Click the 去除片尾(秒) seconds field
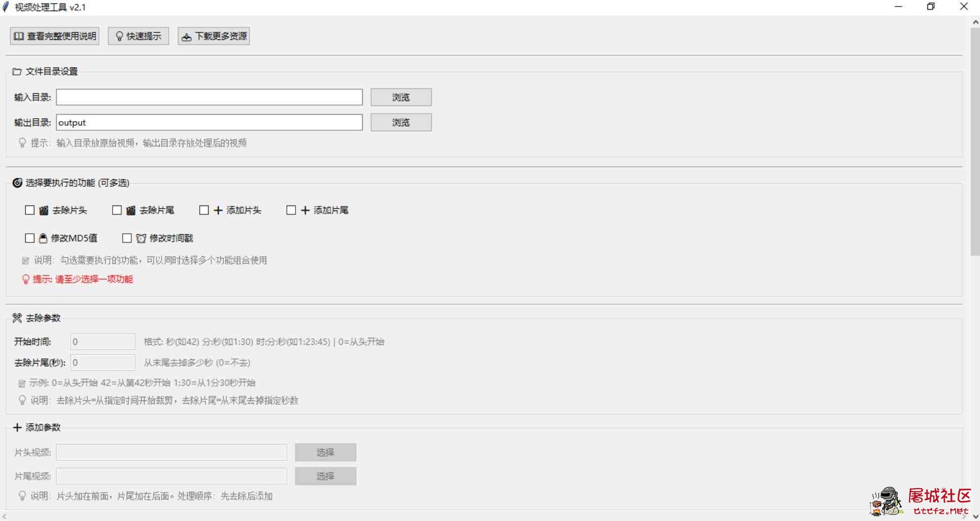 point(103,362)
